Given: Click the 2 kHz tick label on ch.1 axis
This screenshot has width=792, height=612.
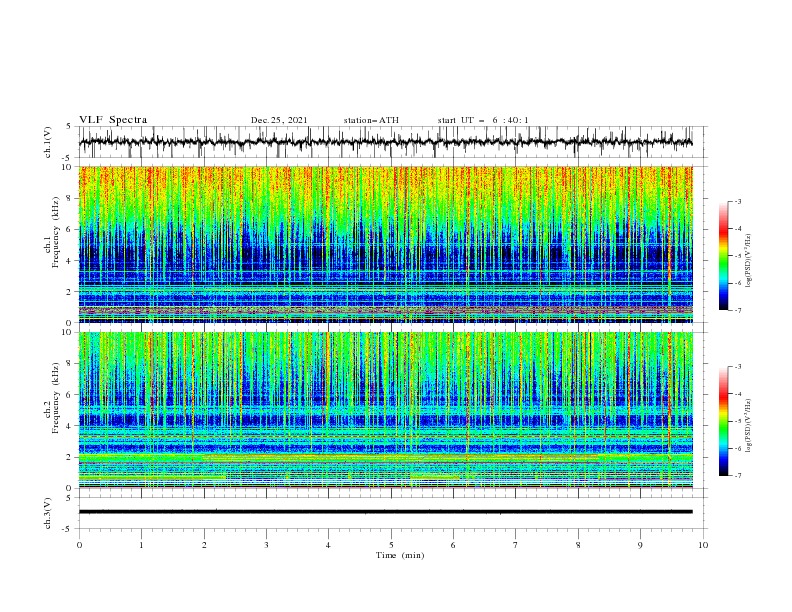Looking at the screenshot, I should [69, 292].
